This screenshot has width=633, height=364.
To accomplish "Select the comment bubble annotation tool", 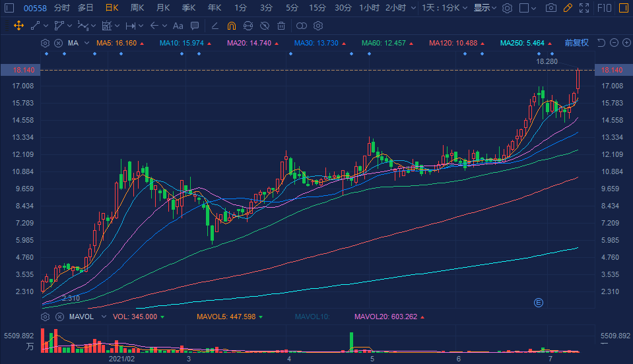I will 195,26.
